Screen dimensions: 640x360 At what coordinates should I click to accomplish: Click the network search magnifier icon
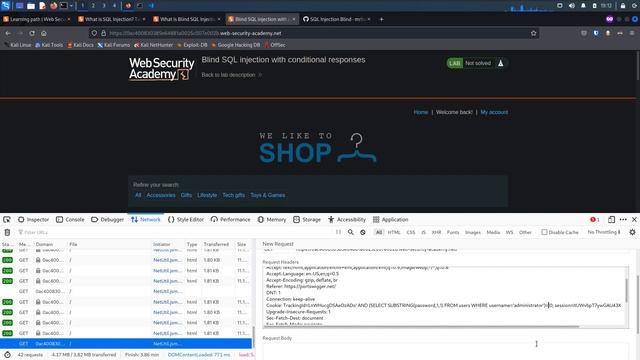(x=351, y=232)
